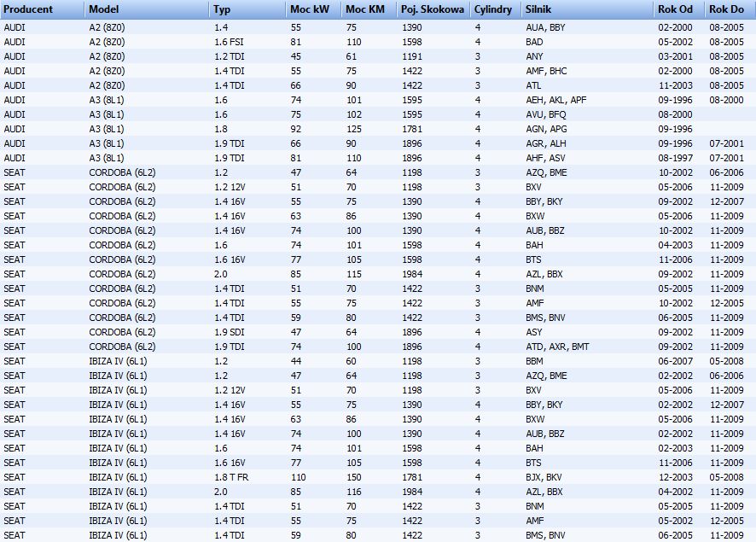The width and height of the screenshot is (756, 542).
Task: Select '45' kW cell
Action: pyautogui.click(x=295, y=56)
